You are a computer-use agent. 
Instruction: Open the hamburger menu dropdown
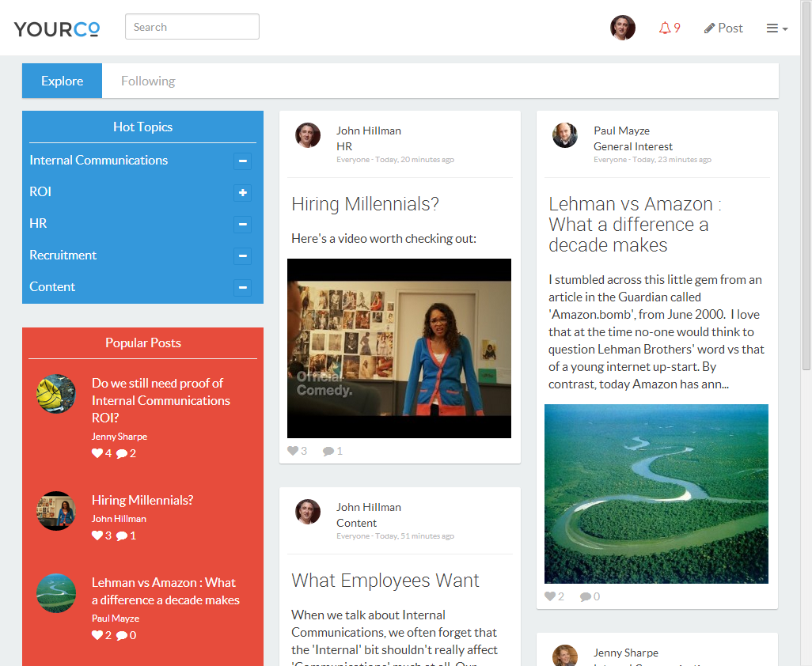coord(776,28)
